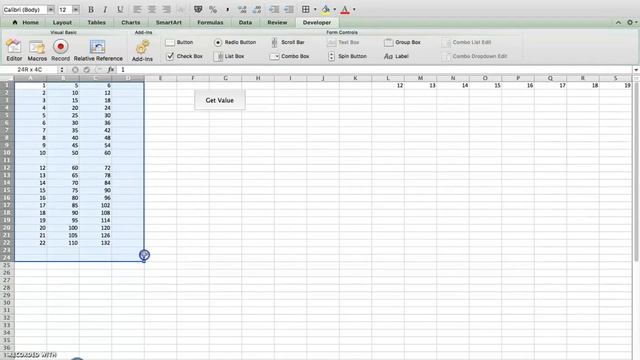The height and width of the screenshot is (360, 640).
Task: Select row 27 header
Action: click(x=7, y=280)
